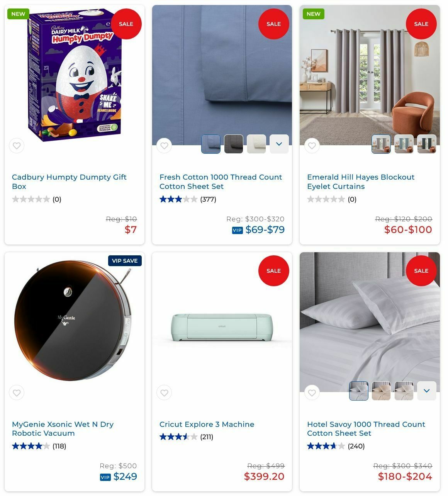Viewport: 448px width, 496px height.
Task: Open Cricut Explore 3 Machine product page
Action: click(207, 424)
